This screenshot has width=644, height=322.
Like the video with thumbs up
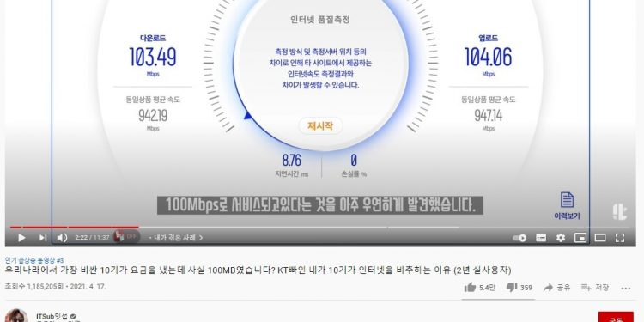(x=470, y=288)
